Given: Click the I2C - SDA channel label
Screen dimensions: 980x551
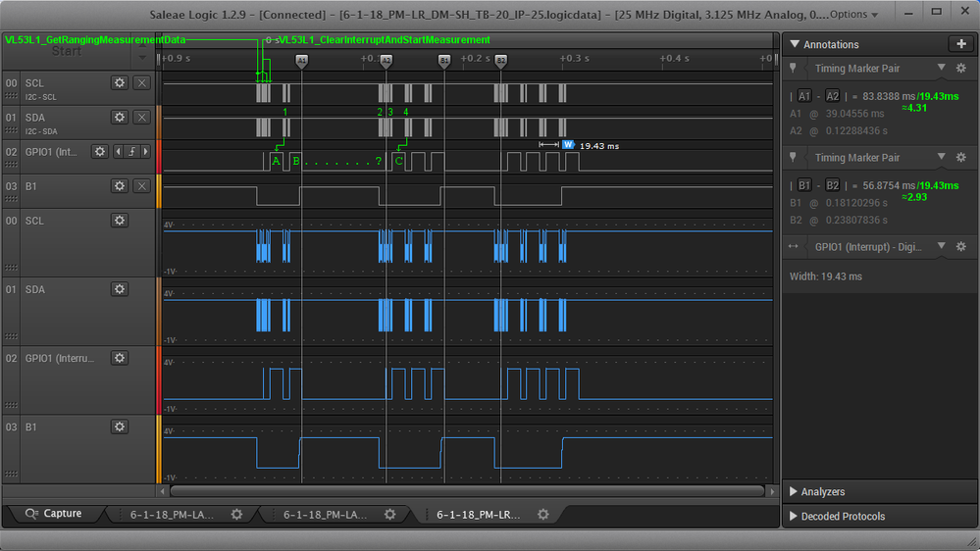Looking at the screenshot, I should [41, 131].
